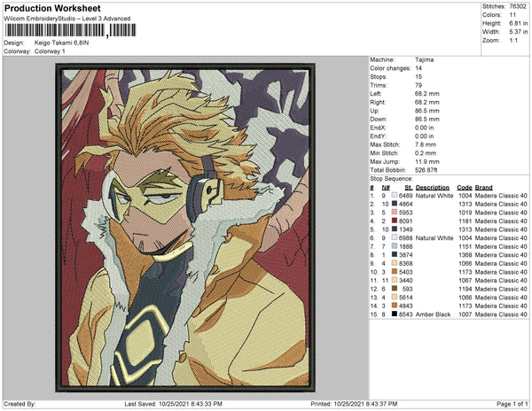Click the Color changes value '14'
Viewport: 532px width, 411px height.
419,68
